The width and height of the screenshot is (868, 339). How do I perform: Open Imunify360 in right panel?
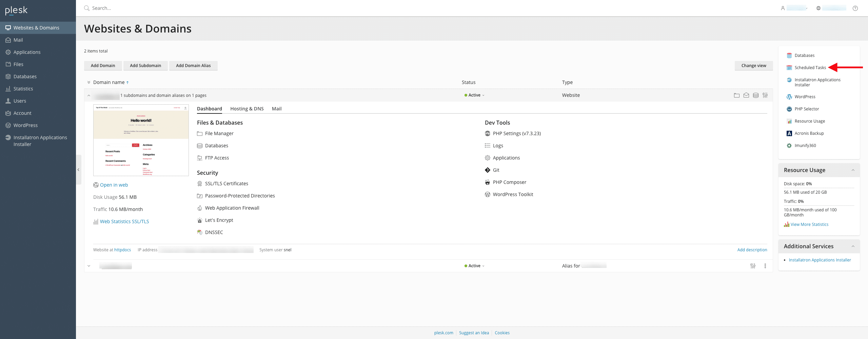click(x=802, y=146)
